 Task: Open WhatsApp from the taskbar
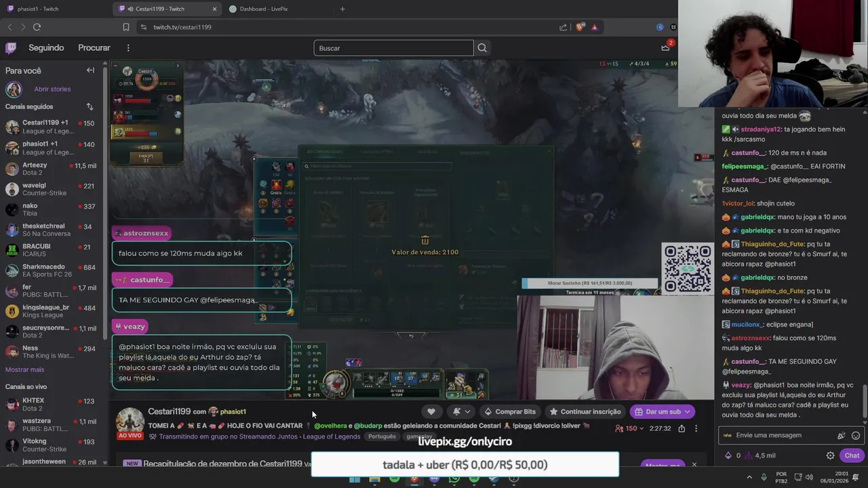pyautogui.click(x=454, y=479)
